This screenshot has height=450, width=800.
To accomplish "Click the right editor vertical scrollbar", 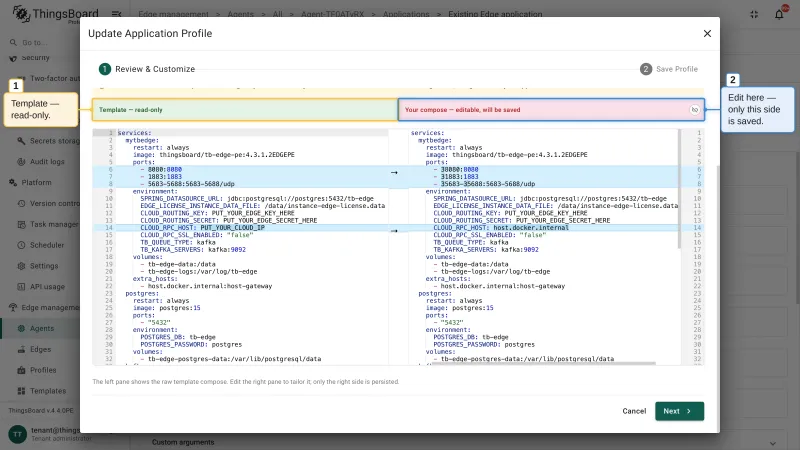I will pyautogui.click(x=679, y=189).
